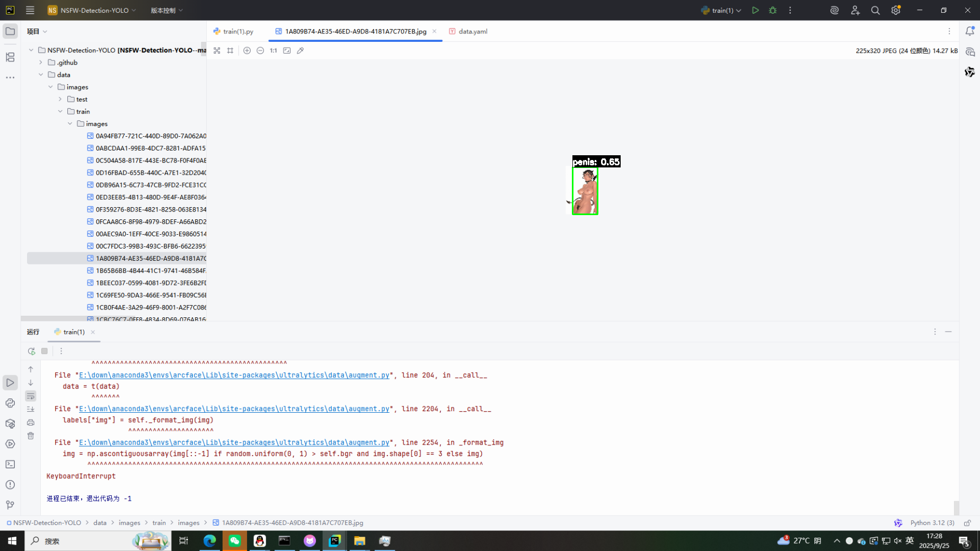Open augment.py link at line 204

[x=234, y=375]
